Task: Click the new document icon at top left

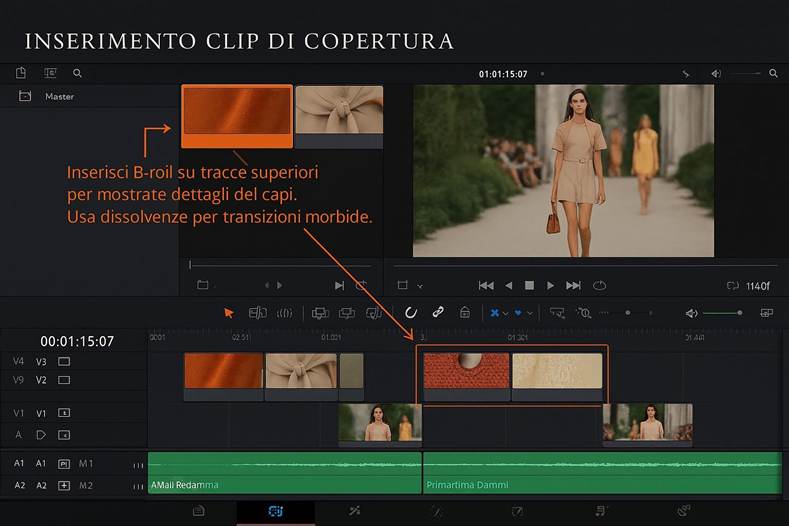Action: [x=21, y=73]
